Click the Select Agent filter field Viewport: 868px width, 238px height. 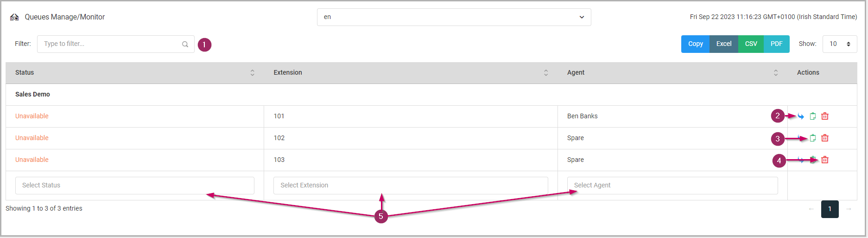(672, 186)
